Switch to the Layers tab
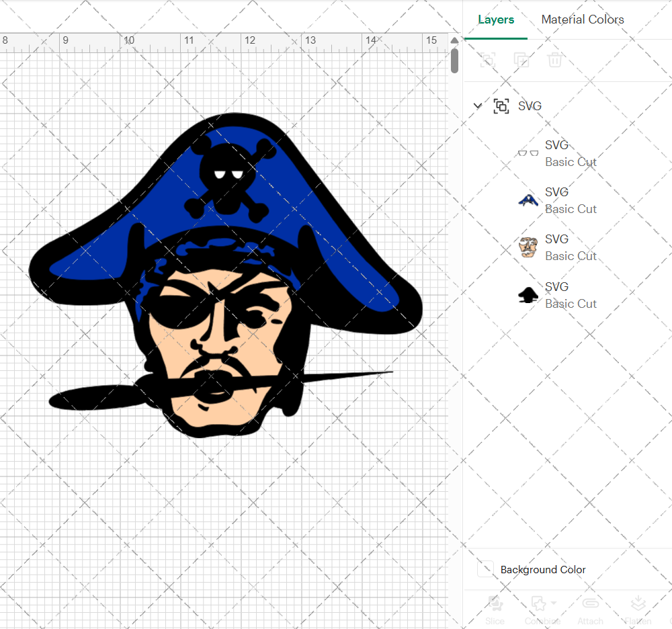 click(496, 19)
